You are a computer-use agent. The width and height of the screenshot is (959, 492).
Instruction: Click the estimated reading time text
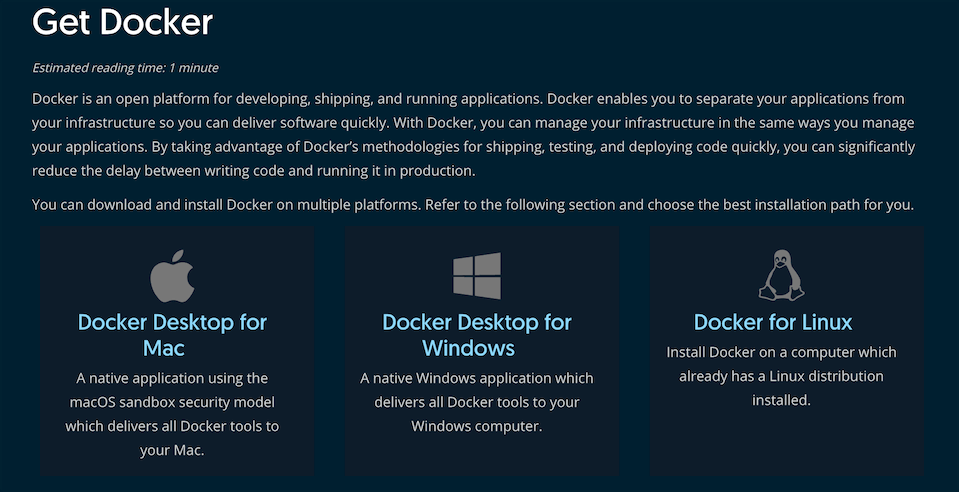pyautogui.click(x=125, y=68)
